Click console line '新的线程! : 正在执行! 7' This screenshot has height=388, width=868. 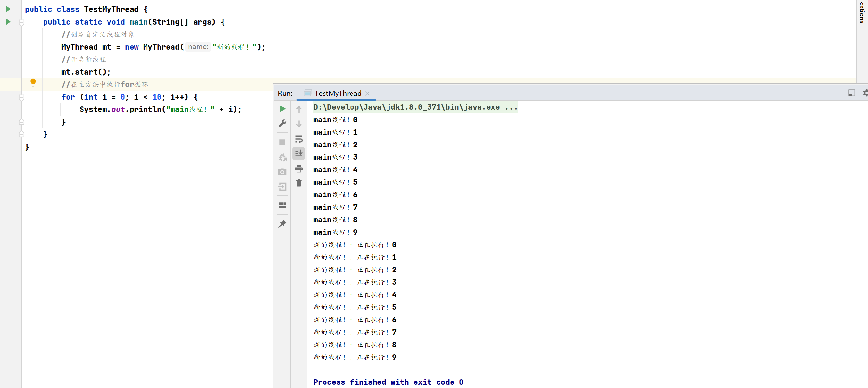click(355, 332)
